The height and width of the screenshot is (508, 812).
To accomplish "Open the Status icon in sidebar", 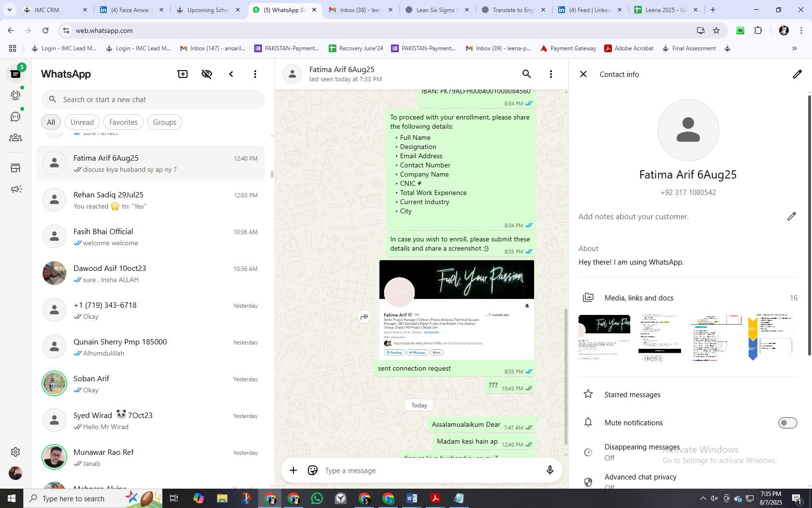I will click(x=15, y=95).
